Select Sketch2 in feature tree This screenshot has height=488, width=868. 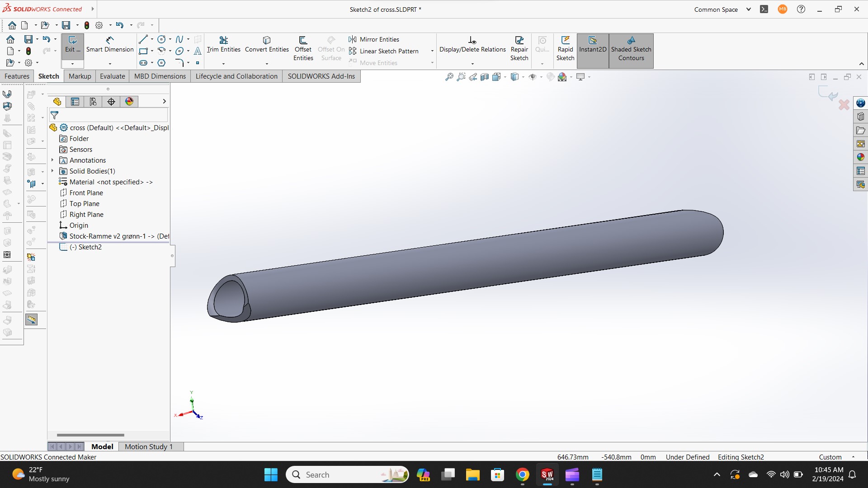click(x=85, y=247)
